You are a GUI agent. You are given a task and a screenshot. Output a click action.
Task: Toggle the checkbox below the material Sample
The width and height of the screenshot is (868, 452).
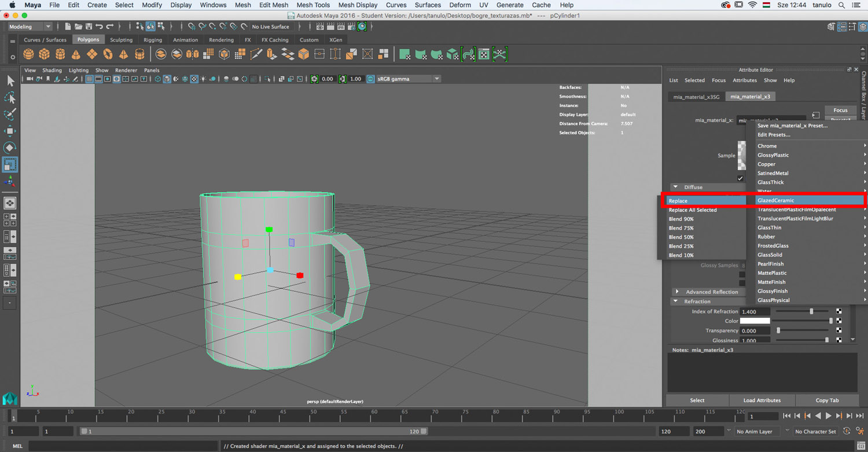coord(740,178)
